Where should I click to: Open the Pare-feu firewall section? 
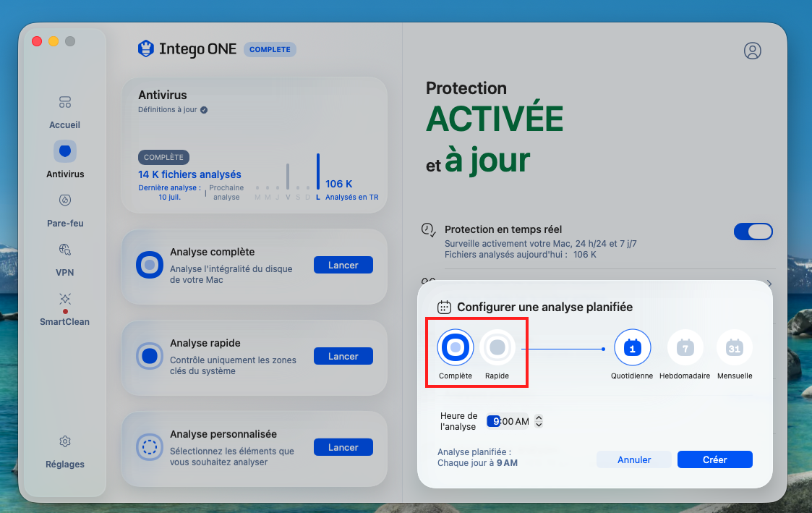click(x=65, y=211)
